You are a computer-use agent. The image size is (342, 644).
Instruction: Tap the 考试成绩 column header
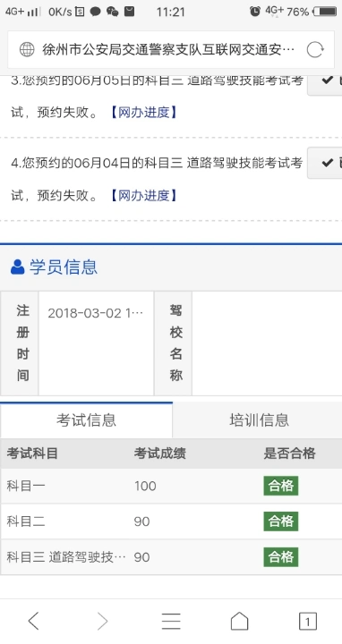[x=160, y=453]
